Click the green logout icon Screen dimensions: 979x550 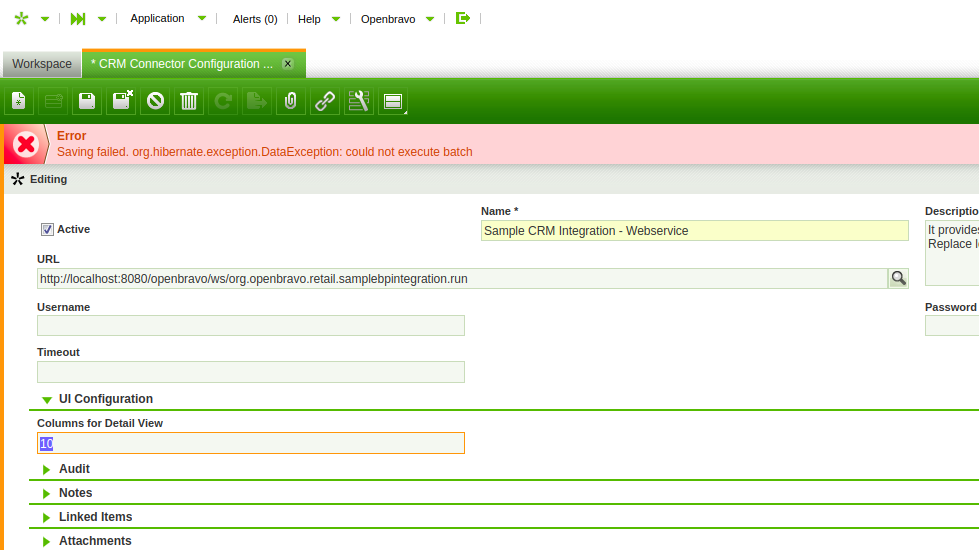coord(462,18)
